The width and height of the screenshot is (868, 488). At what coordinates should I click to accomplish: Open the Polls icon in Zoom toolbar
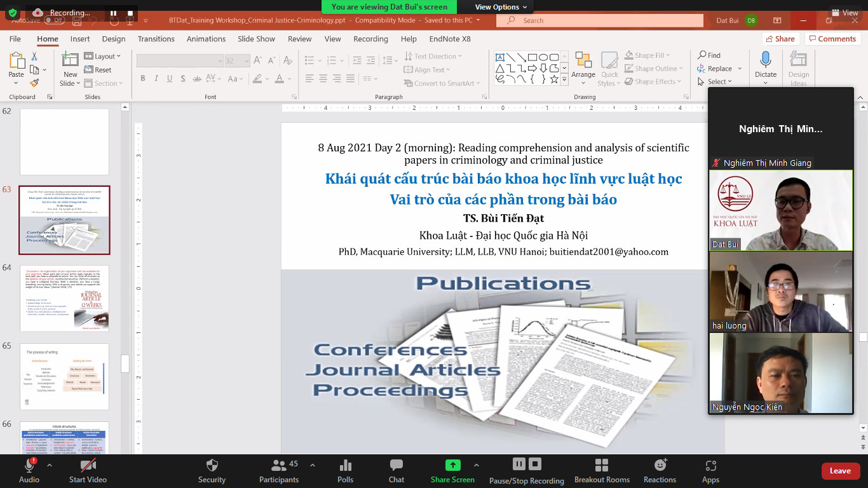tap(345, 466)
